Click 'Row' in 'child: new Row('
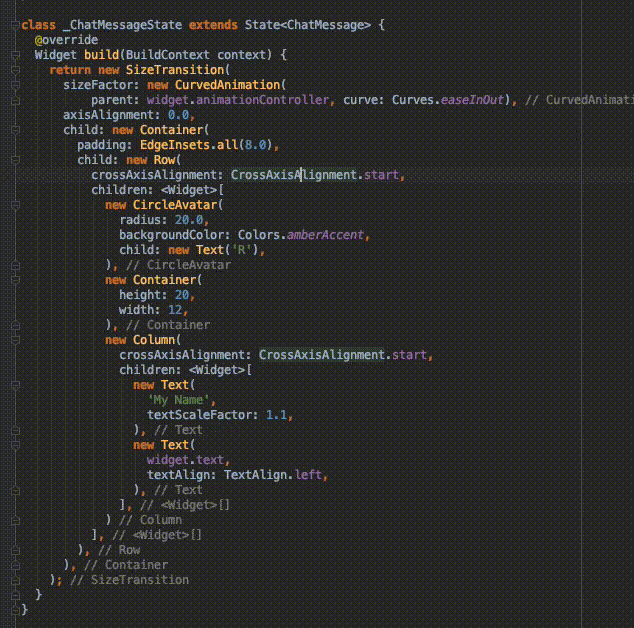The image size is (634, 628). click(x=165, y=160)
